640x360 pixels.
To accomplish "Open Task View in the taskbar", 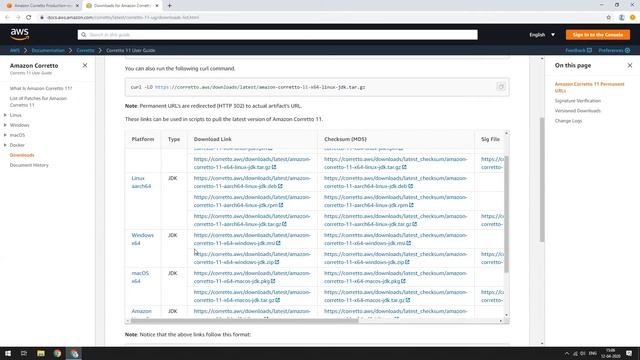I will (24, 353).
